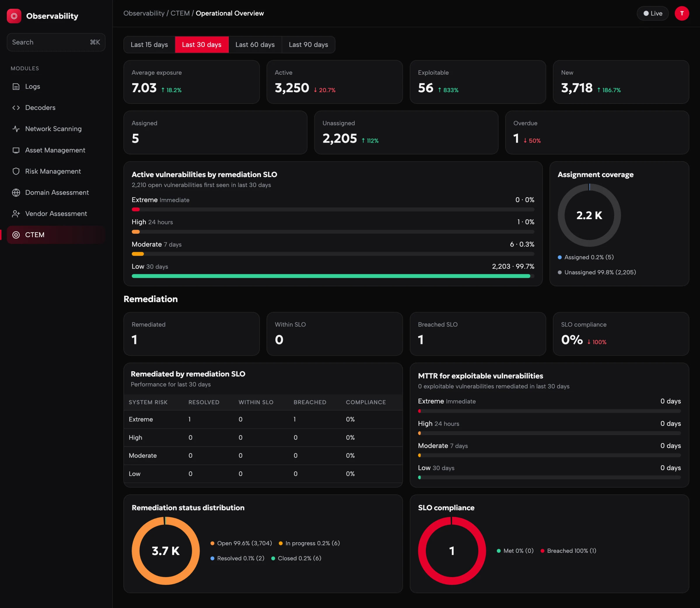This screenshot has width=700, height=608.
Task: Open the Network Scanning module
Action: click(x=56, y=129)
